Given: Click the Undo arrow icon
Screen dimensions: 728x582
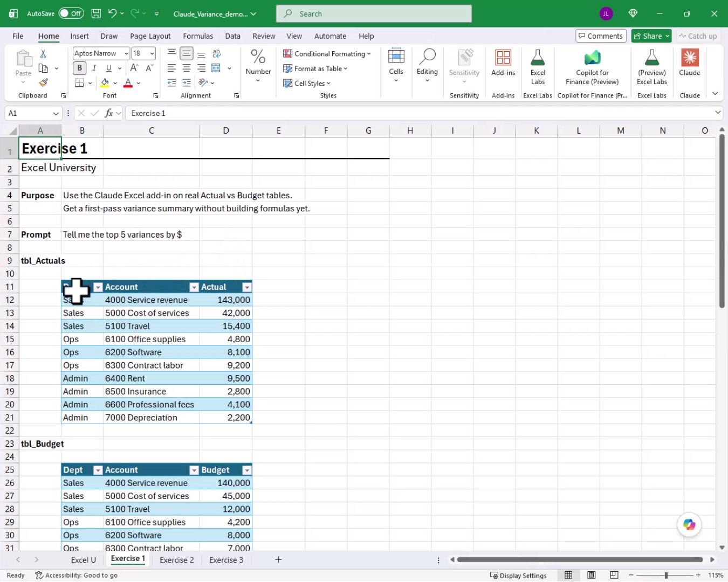Looking at the screenshot, I should [112, 13].
